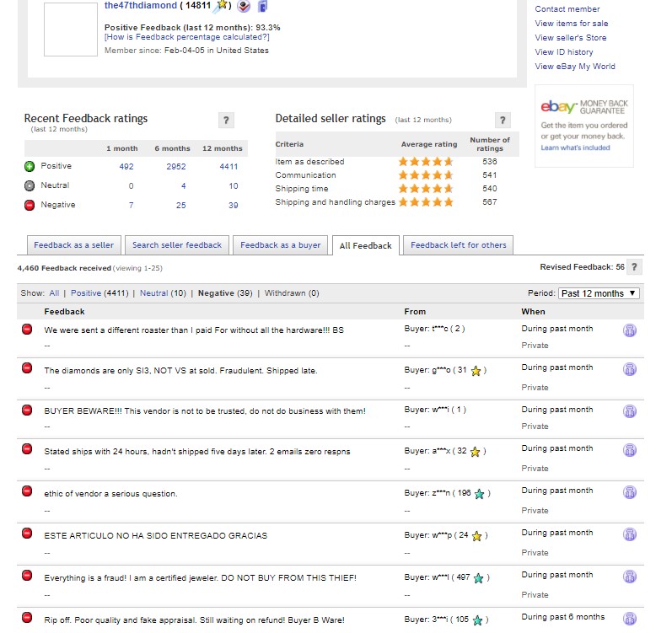Click the green Positive feedback icon

[x=30, y=166]
